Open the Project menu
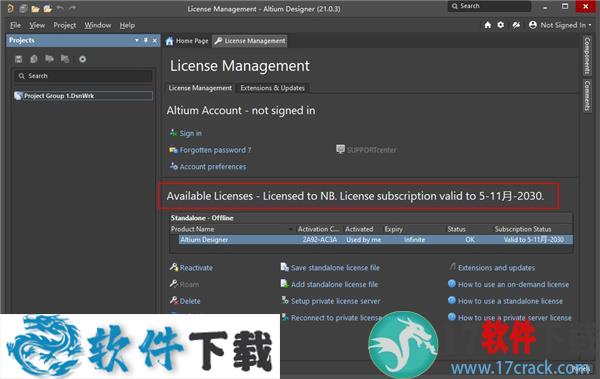Viewport: 600px width, 379px height. click(65, 25)
